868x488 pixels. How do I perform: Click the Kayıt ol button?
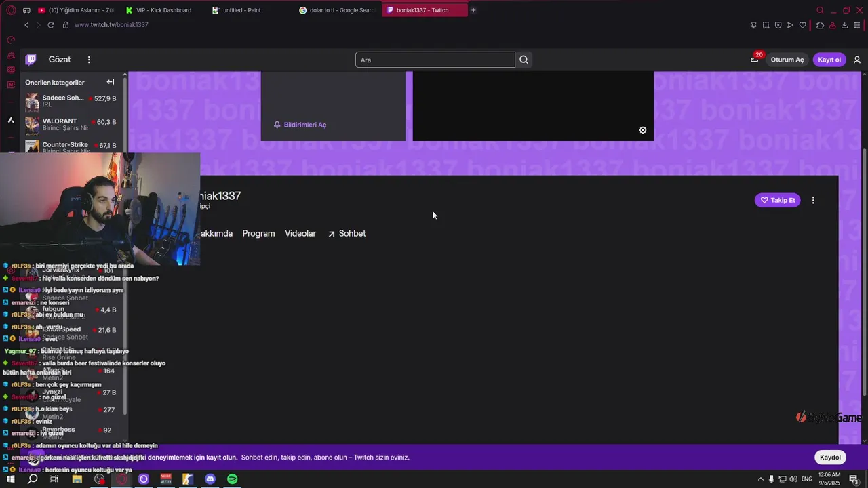coord(829,60)
